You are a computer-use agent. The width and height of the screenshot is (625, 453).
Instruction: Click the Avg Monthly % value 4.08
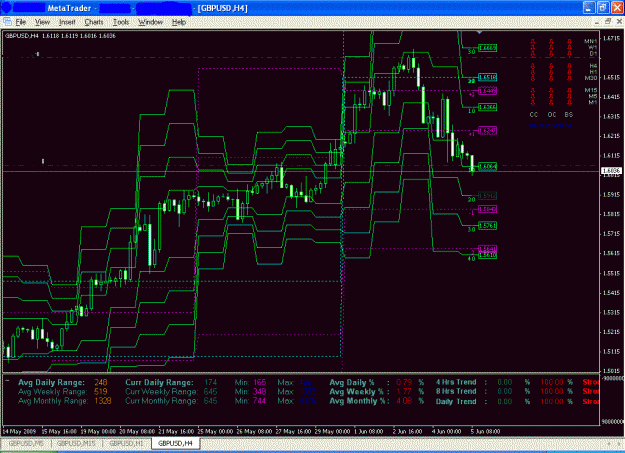coord(404,401)
